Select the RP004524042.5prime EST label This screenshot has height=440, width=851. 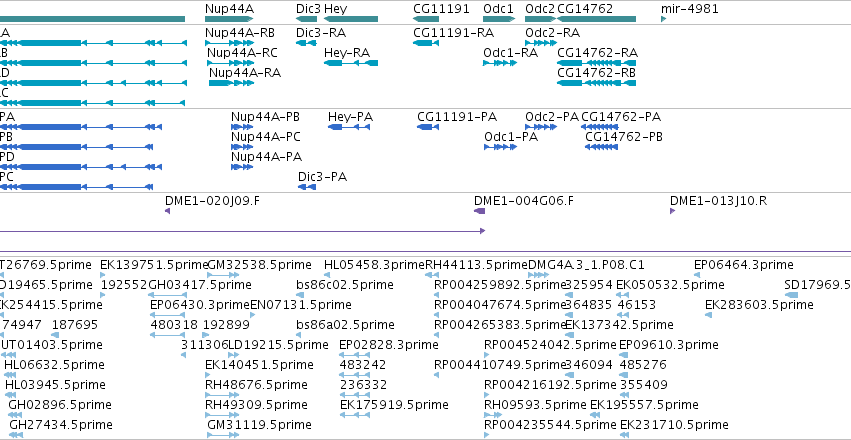click(x=550, y=345)
